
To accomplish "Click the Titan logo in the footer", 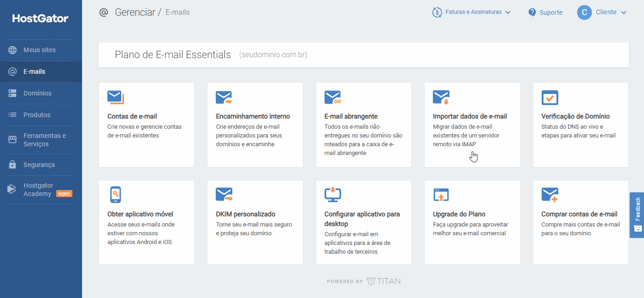I will [384, 281].
